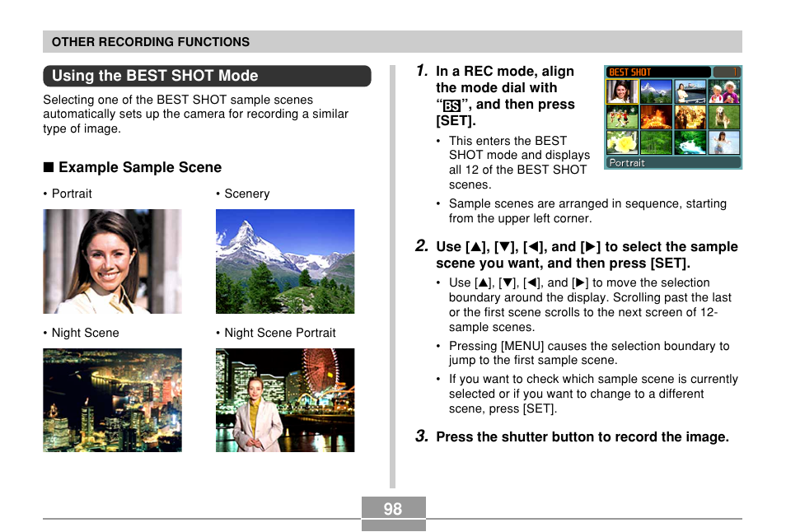
Task: Open the large Portrait sample photo
Action: [x=112, y=262]
